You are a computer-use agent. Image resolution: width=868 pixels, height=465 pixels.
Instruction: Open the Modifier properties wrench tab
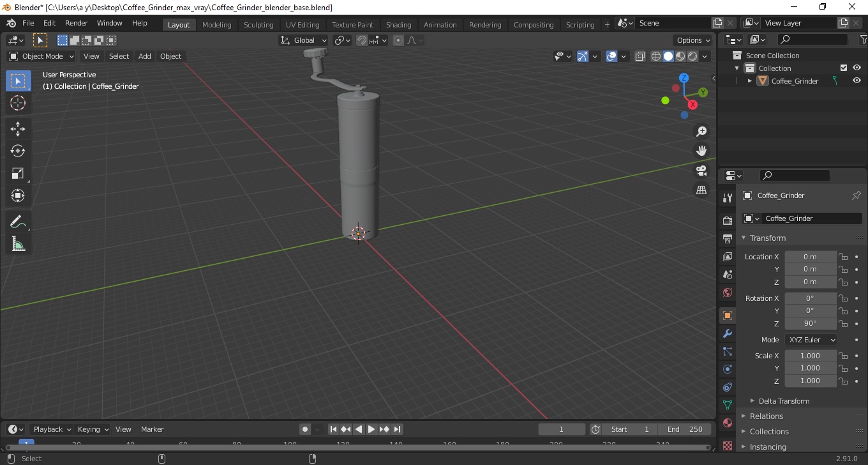tap(728, 333)
